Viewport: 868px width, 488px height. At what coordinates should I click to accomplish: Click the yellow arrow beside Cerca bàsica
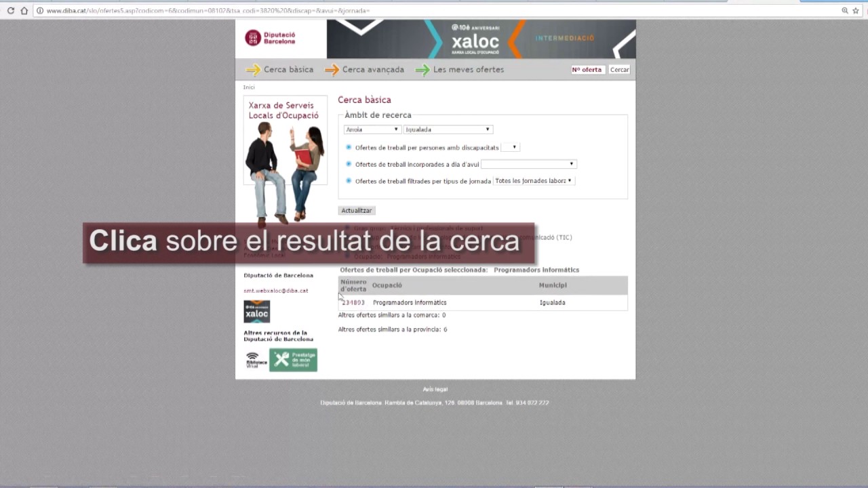coord(253,70)
